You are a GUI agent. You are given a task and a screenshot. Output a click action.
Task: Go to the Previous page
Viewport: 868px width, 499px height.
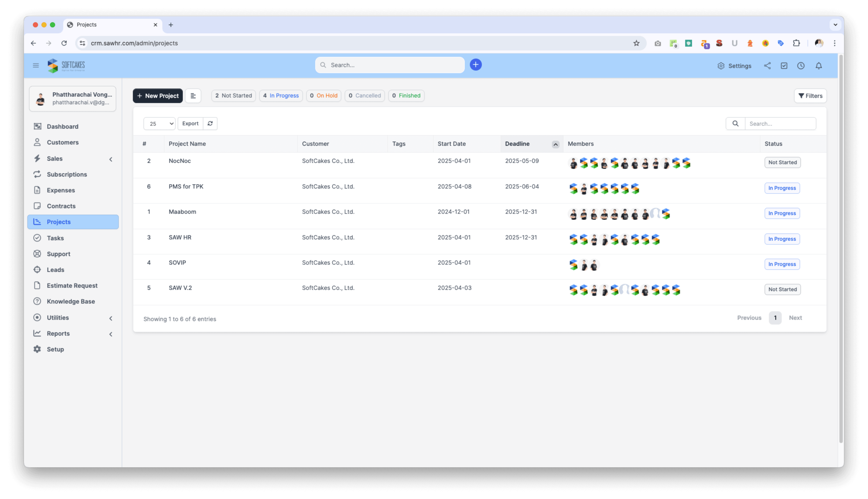click(749, 318)
